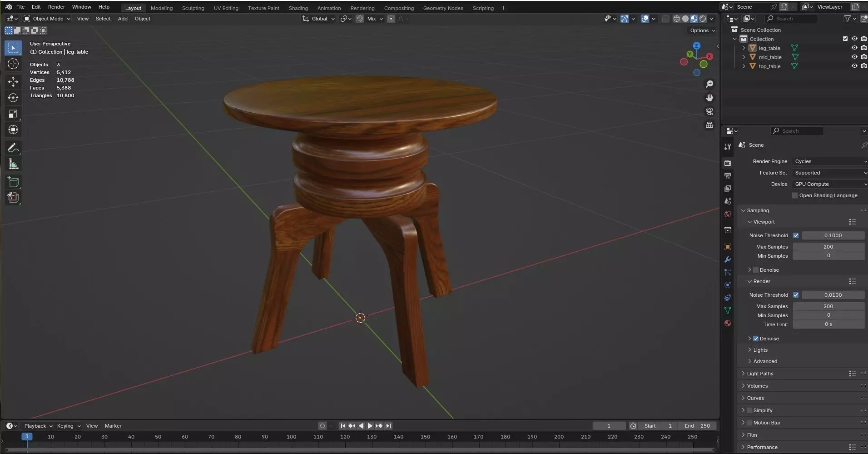868x454 pixels.
Task: Open the Object Data properties tab
Action: tap(728, 310)
